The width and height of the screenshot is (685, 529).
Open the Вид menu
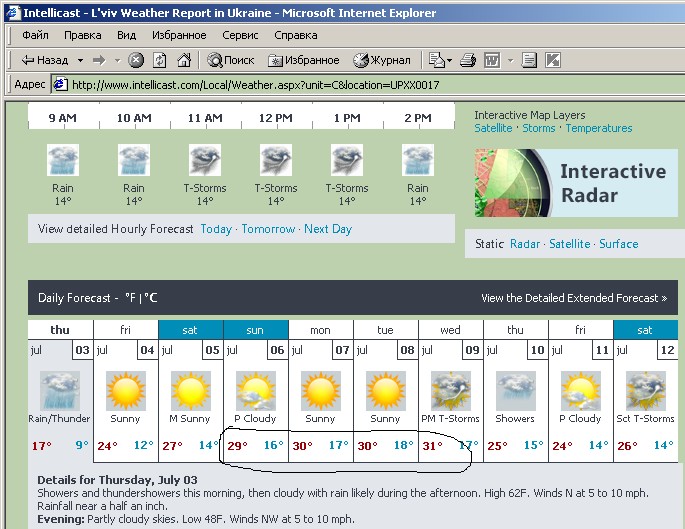click(126, 35)
